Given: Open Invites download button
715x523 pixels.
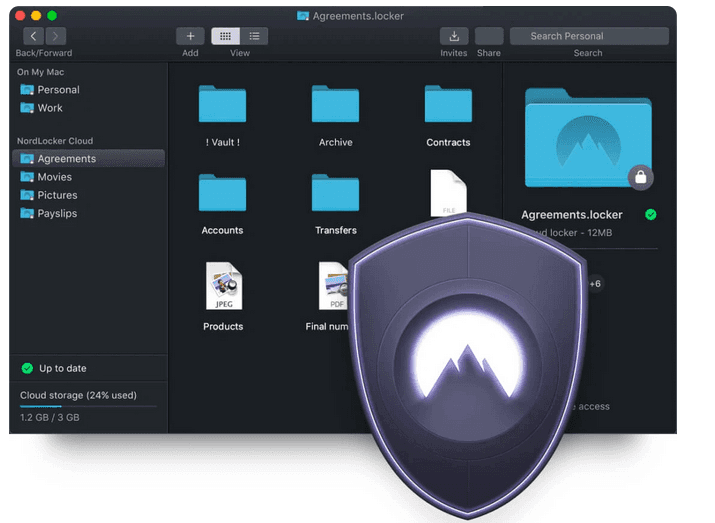Looking at the screenshot, I should [x=454, y=36].
